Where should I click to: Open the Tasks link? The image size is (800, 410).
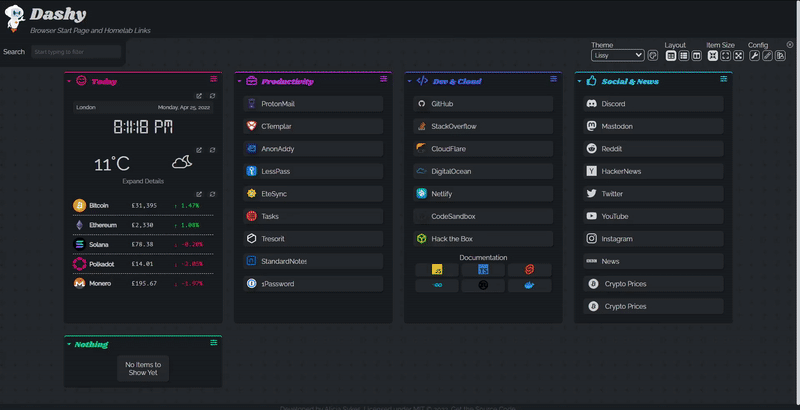(x=313, y=216)
